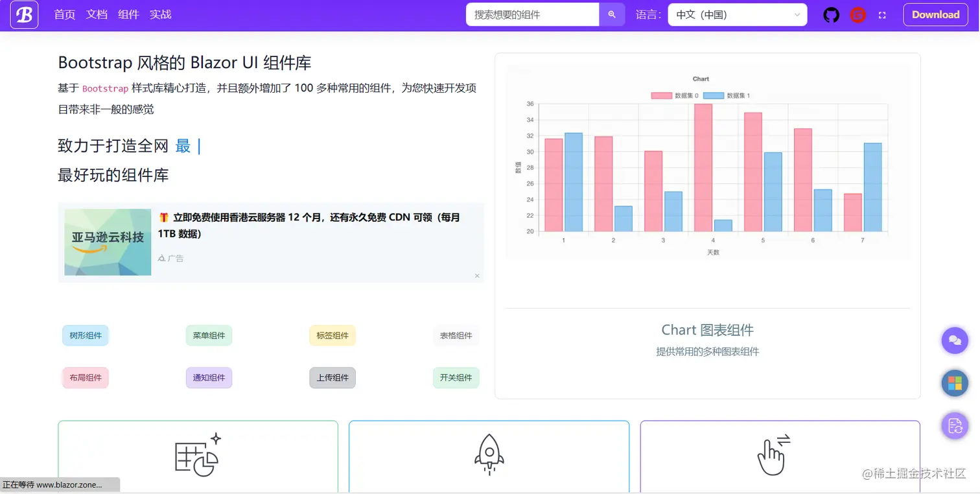
Task: Click the 天数 axis label
Action: [x=713, y=252]
